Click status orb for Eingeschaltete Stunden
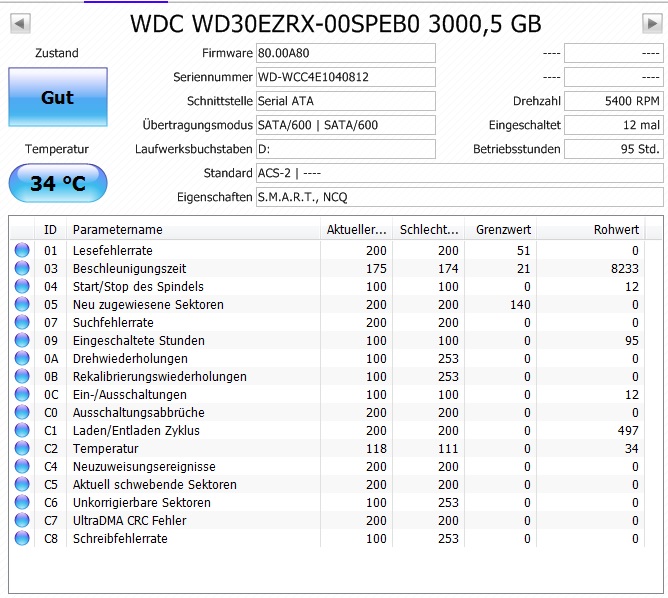 coord(22,340)
